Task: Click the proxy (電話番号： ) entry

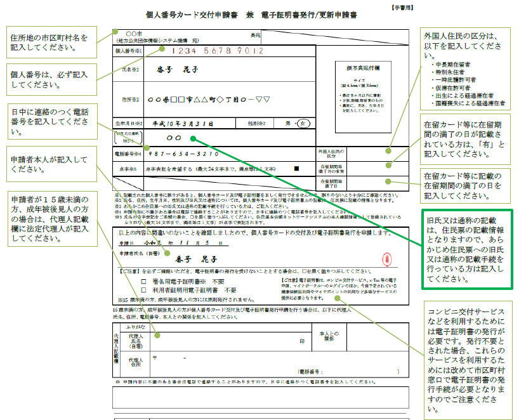Action: tap(348, 372)
